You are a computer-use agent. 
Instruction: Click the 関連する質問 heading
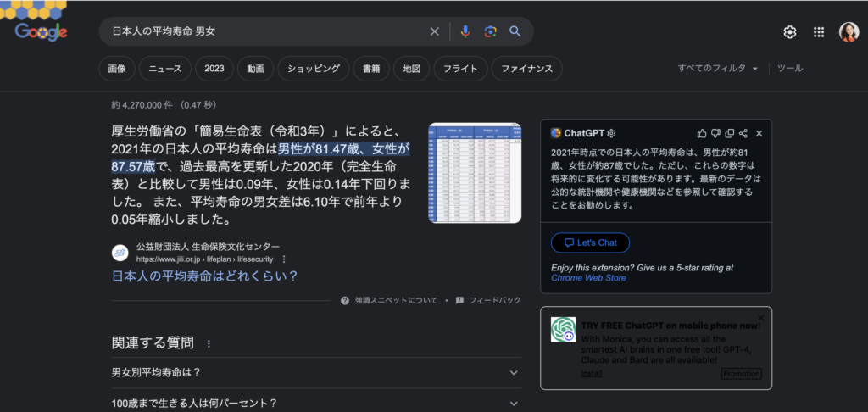pyautogui.click(x=153, y=343)
